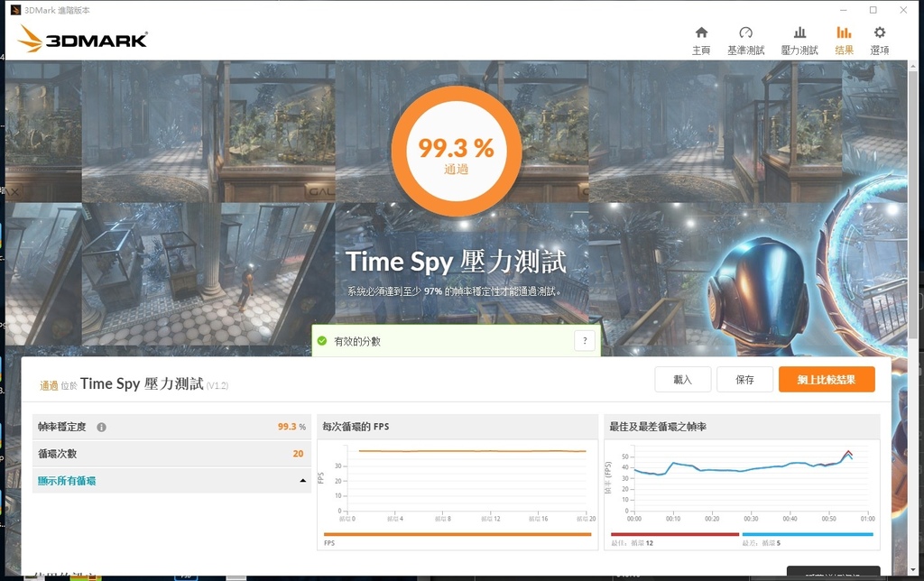Screen dimensions: 924x581
Task: Go to the 主頁 home tab
Action: tap(700, 41)
